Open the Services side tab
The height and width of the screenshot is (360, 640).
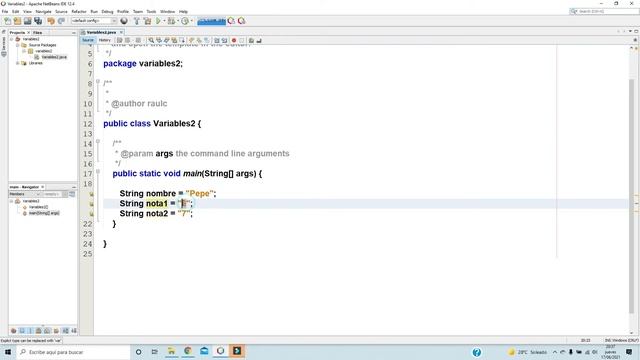[x=4, y=44]
